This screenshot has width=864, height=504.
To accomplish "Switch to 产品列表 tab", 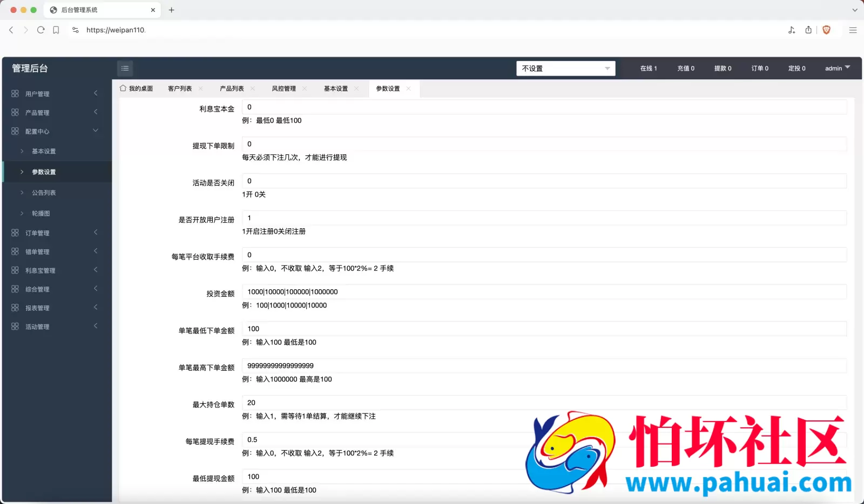I will (x=232, y=88).
